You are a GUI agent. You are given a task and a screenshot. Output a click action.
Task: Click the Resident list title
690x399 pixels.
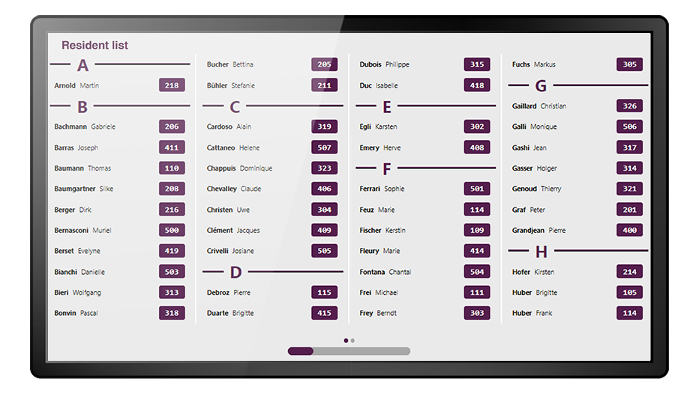click(95, 45)
